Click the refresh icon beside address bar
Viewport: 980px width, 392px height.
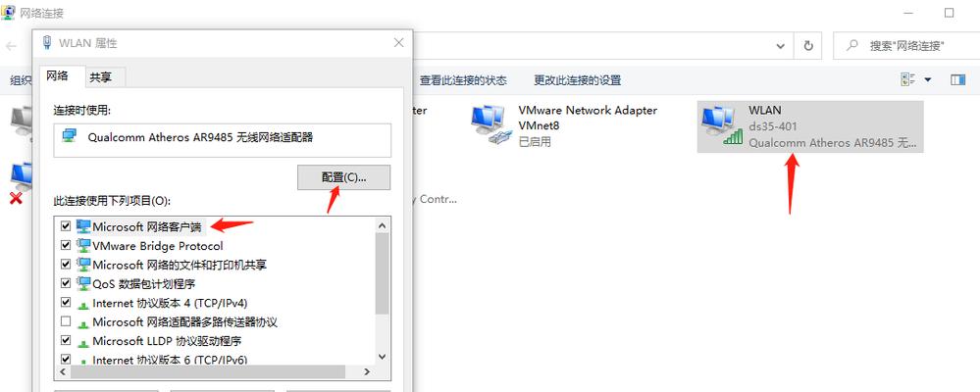pos(808,46)
